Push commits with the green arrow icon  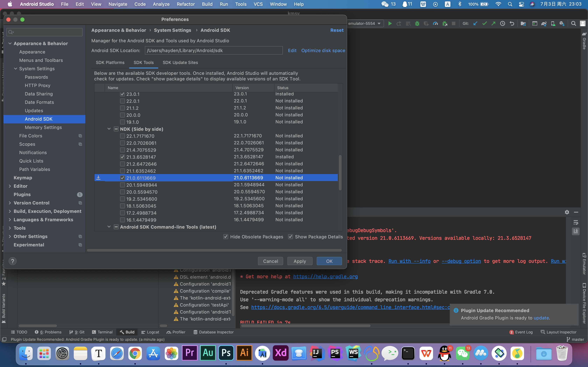click(x=494, y=23)
